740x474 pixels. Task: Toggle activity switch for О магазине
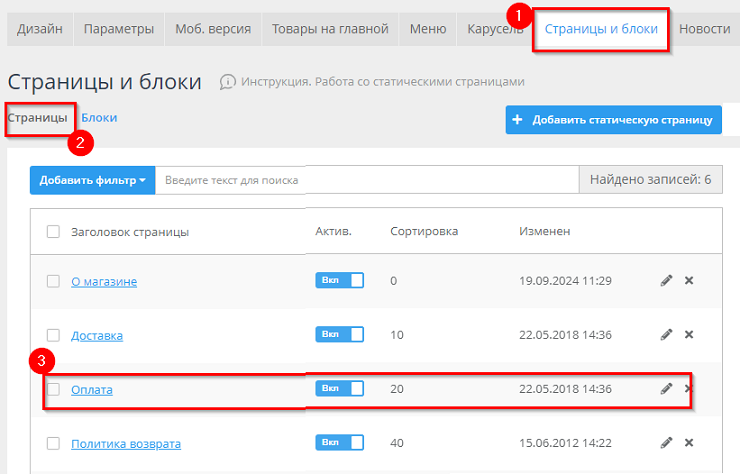point(339,281)
